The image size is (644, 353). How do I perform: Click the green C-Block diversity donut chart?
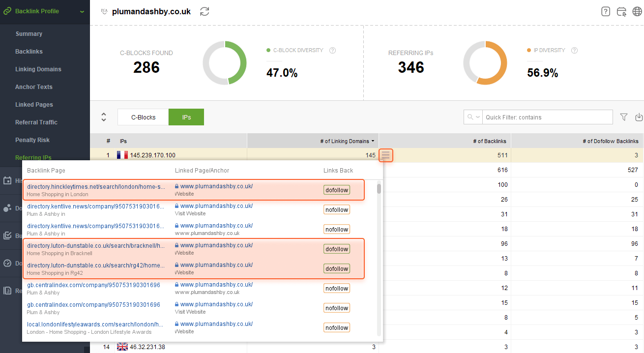pos(225,63)
